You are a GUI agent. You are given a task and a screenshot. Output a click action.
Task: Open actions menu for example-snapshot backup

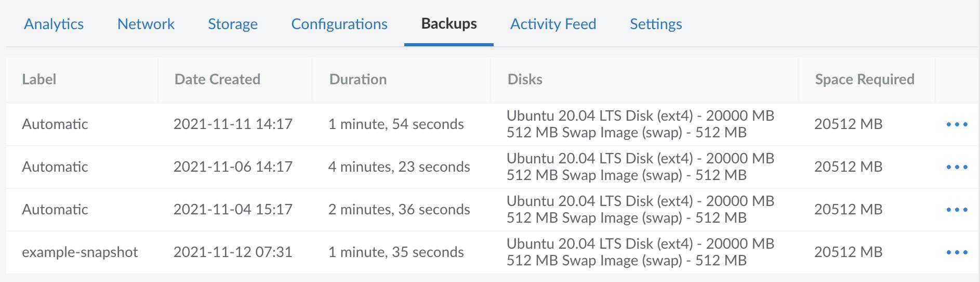(957, 252)
